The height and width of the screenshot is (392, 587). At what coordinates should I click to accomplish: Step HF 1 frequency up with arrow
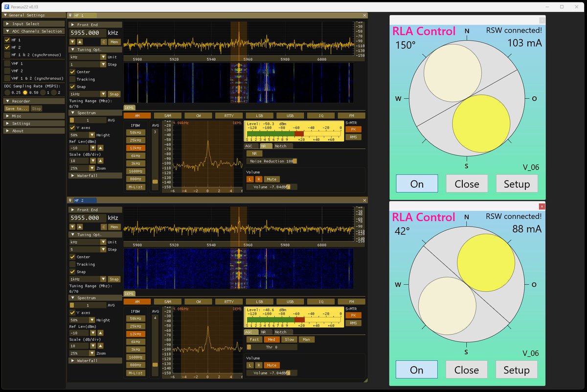[80, 42]
